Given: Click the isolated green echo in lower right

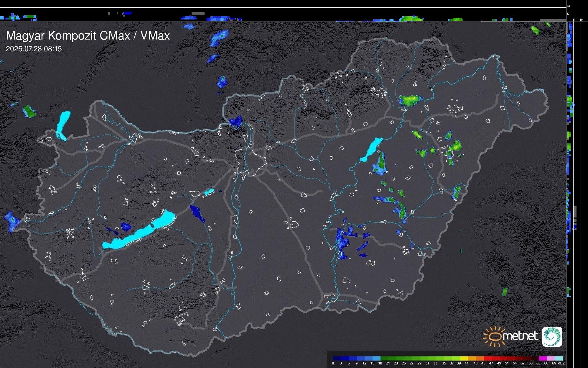Looking at the screenshot, I should pos(505,291).
